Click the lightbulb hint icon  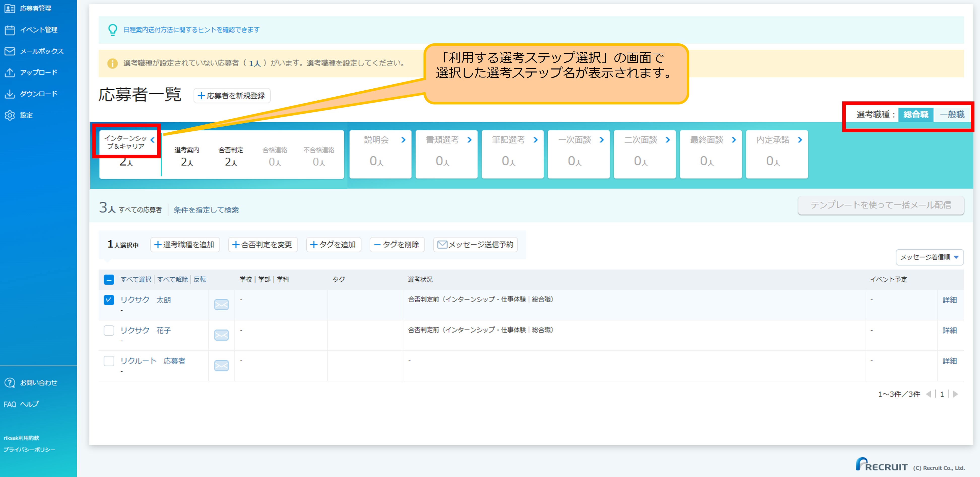[x=113, y=30]
